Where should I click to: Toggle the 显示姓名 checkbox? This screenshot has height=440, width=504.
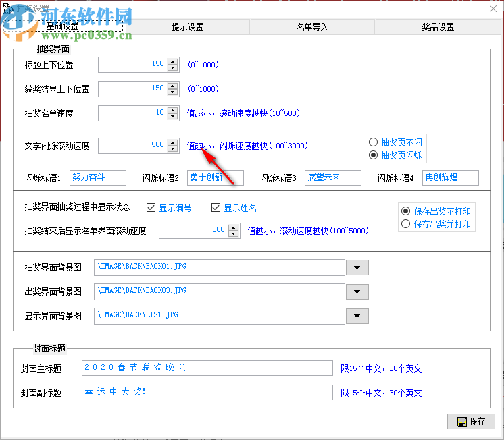click(x=234, y=208)
